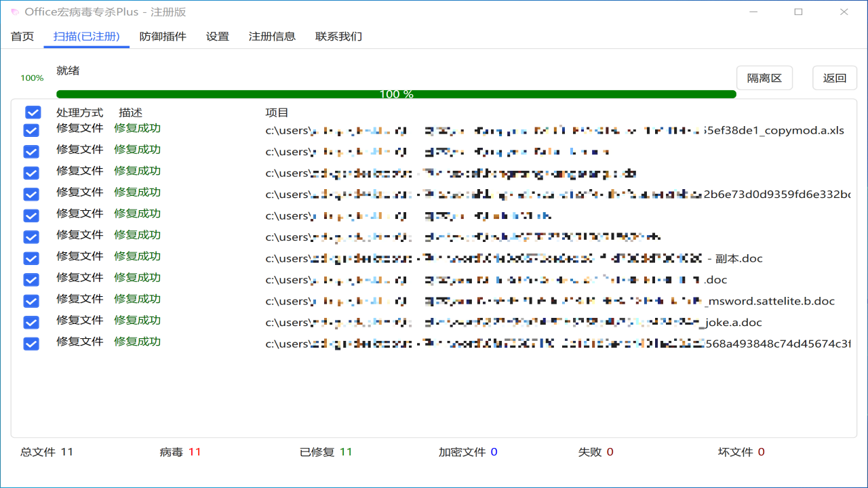Open the 设置 tab
Viewport: 868px width, 488px height.
pos(217,36)
